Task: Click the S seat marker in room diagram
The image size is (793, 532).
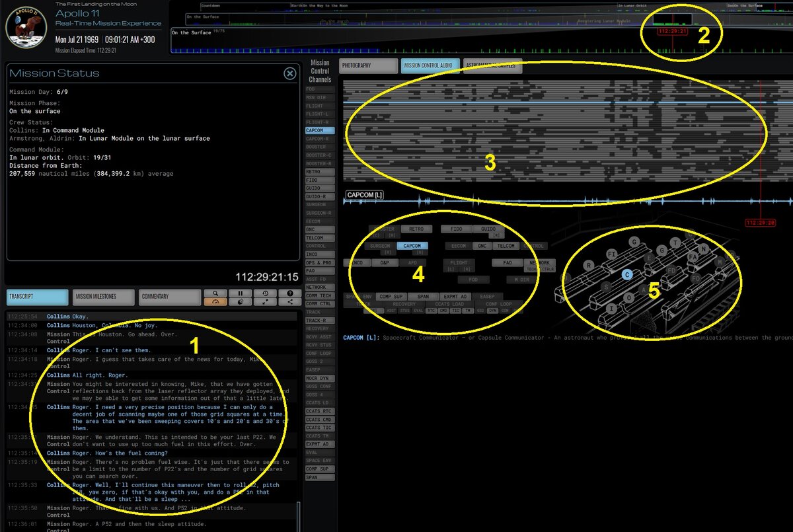Action: pos(606,287)
